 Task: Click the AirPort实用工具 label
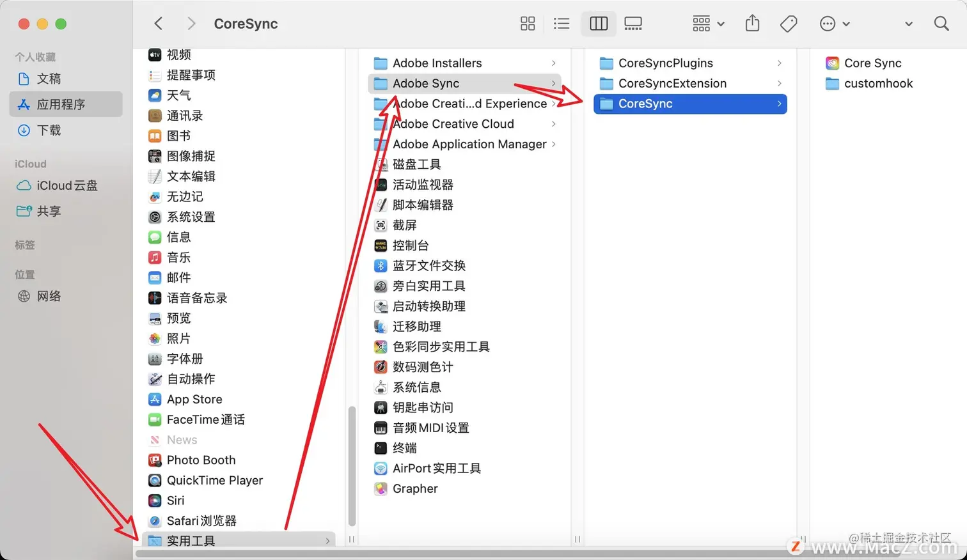coord(437,469)
